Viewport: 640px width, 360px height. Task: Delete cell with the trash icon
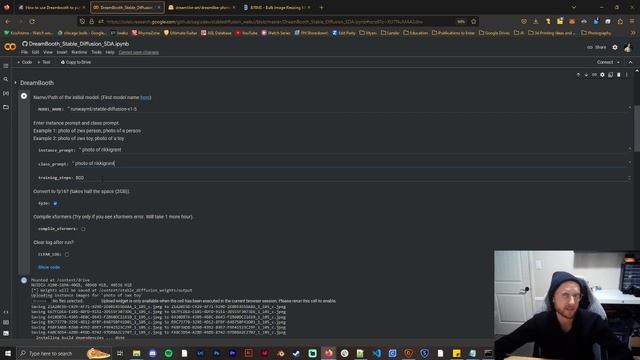point(619,75)
